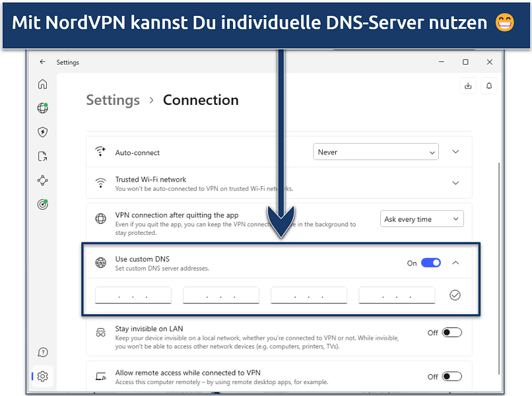Open the Auto-connect 'Never' dropdown
The image size is (532, 396).
click(375, 152)
